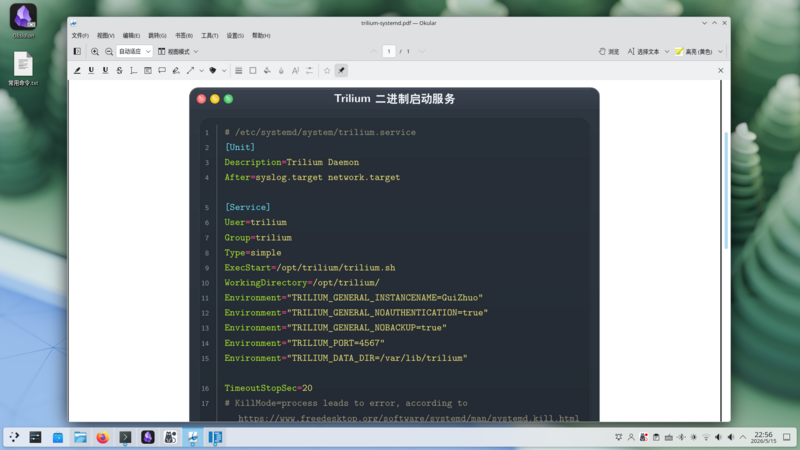Open the Wi-Fi network tray icon

(706, 437)
